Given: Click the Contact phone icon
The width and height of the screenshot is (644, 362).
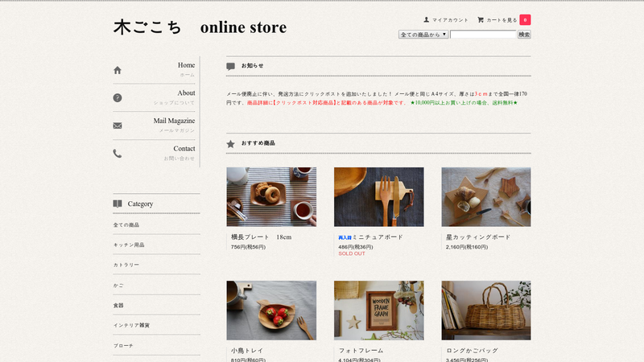Looking at the screenshot, I should 118,154.
